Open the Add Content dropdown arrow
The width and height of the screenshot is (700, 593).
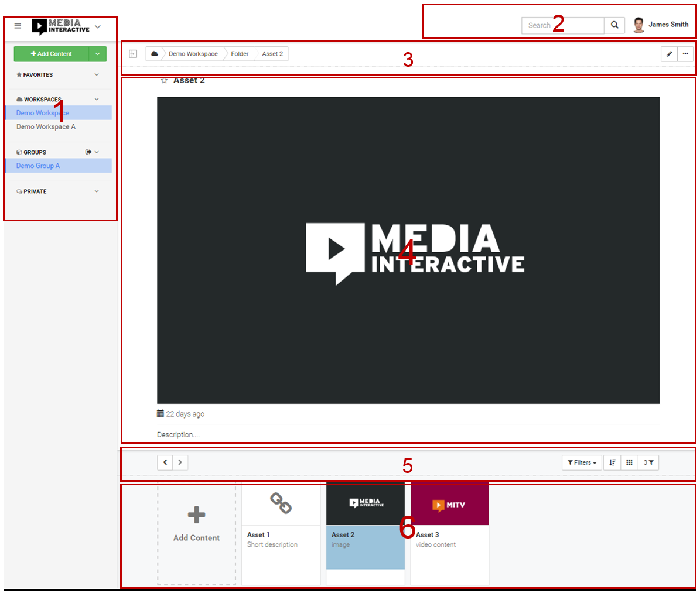pos(98,54)
